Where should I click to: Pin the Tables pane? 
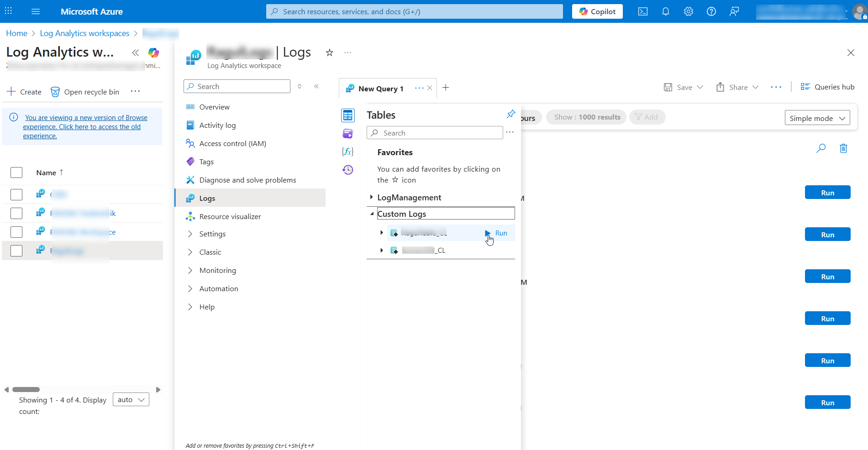pos(510,114)
